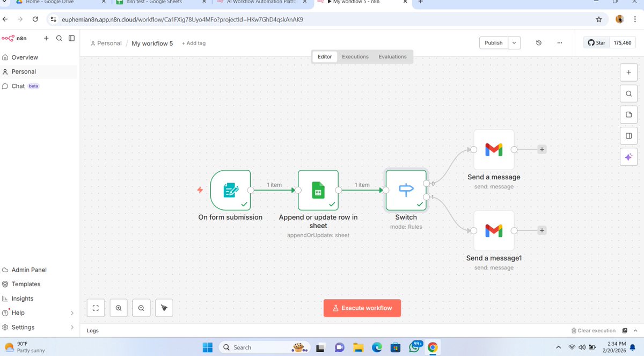Open the AI assistant sparkle button
The width and height of the screenshot is (644, 356).
(628, 157)
